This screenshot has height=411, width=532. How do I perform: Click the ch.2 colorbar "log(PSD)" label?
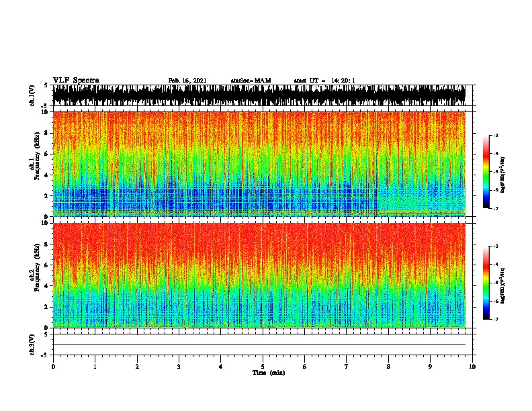(x=502, y=286)
